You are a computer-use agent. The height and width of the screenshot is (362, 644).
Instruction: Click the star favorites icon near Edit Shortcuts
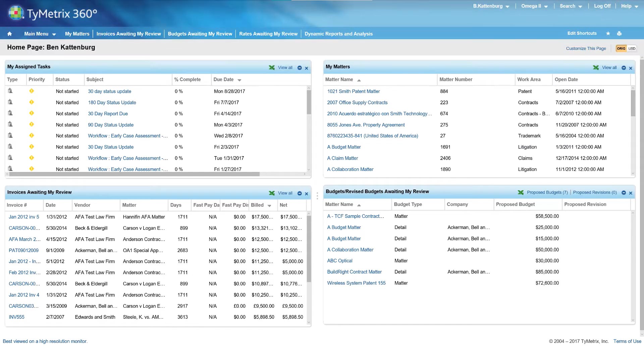[x=608, y=34]
